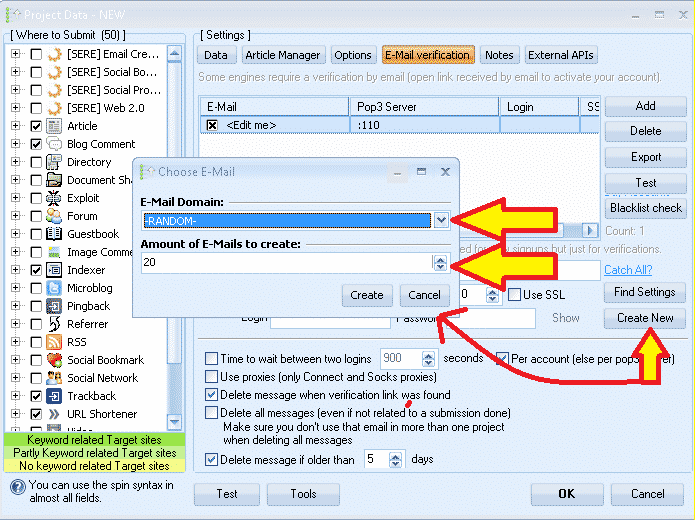Click the Blacklist check button
695x520 pixels.
coord(646,208)
